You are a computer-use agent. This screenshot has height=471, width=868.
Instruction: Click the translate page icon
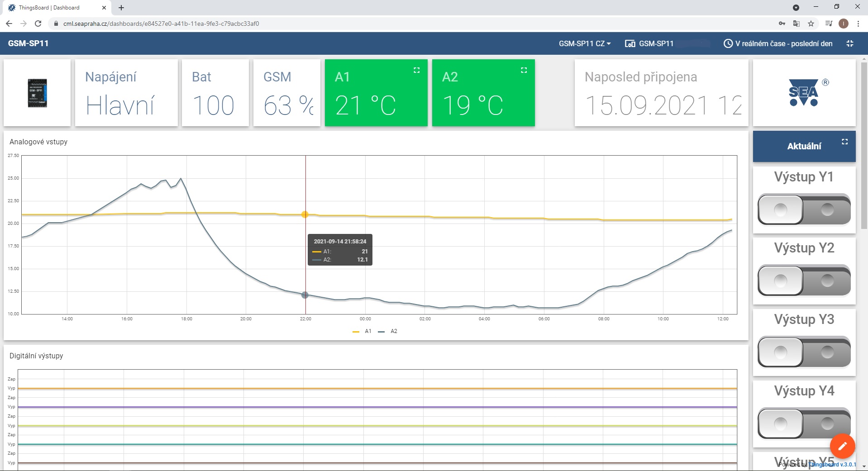(796, 24)
